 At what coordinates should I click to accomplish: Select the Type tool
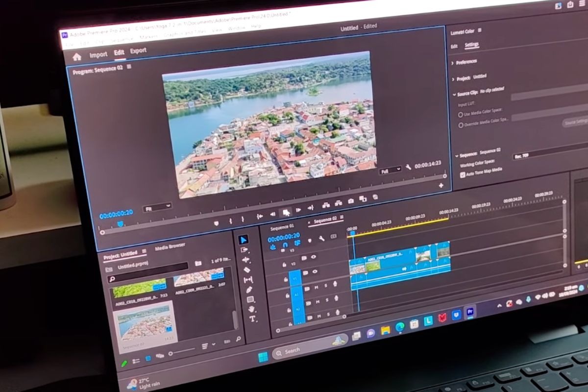253,318
